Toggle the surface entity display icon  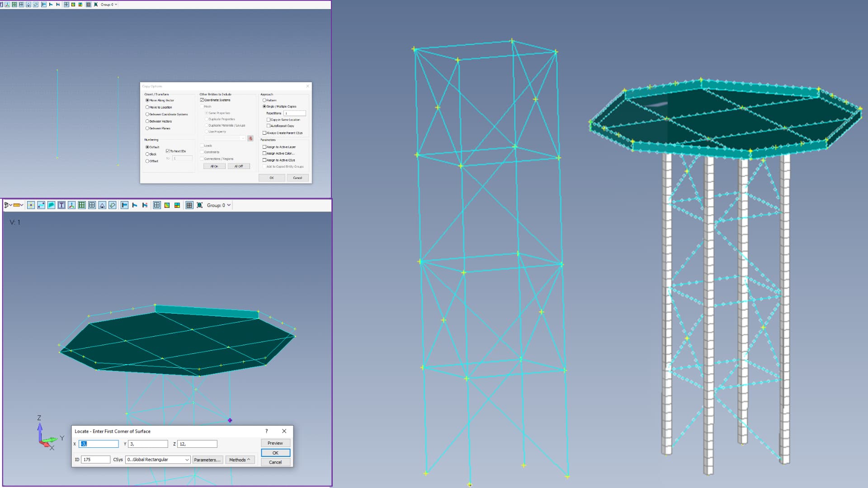(x=51, y=205)
